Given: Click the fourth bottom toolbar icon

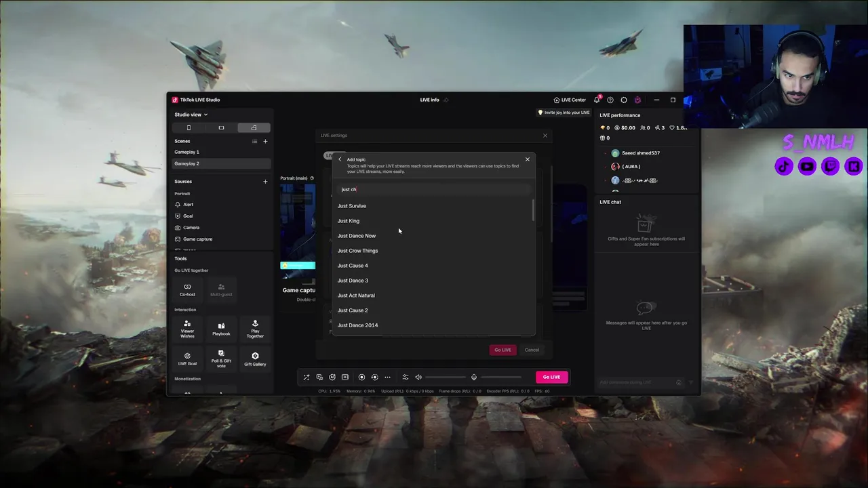Looking at the screenshot, I should click(345, 377).
